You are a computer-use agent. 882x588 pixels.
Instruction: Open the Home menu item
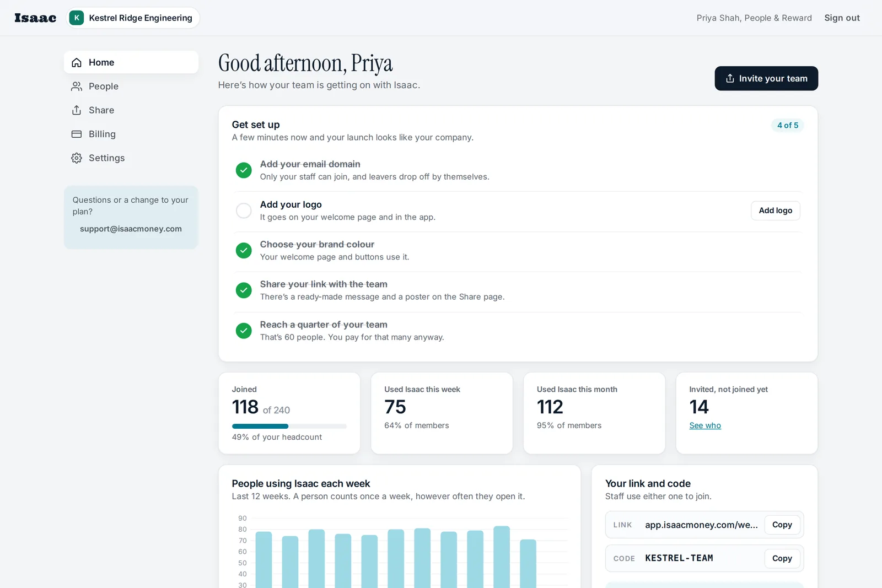coord(131,62)
